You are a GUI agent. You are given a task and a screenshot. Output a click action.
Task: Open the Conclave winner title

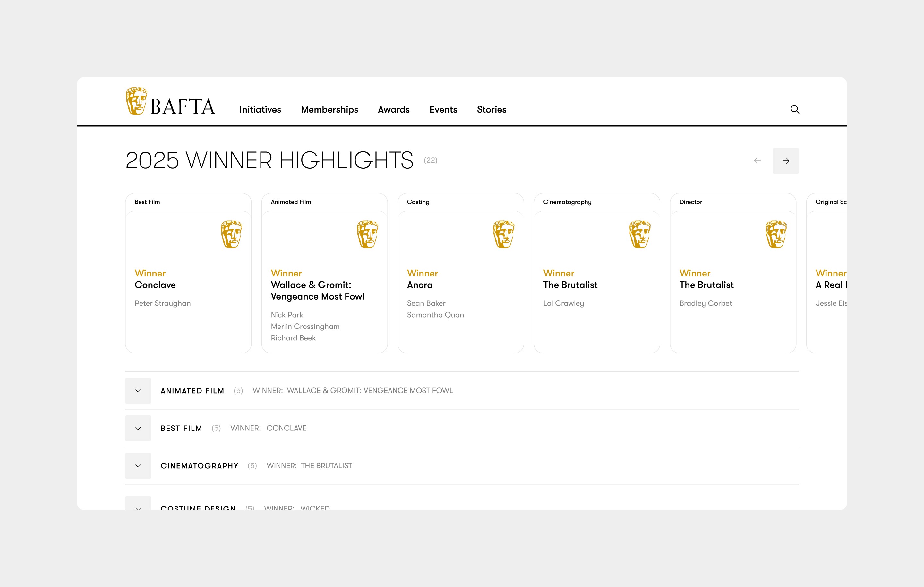(155, 285)
